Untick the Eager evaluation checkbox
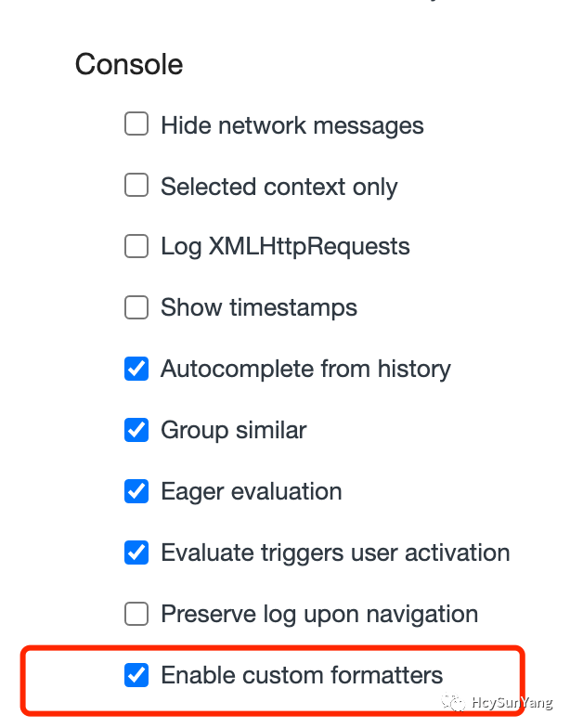Viewport: 570px width, 728px height. click(x=136, y=491)
